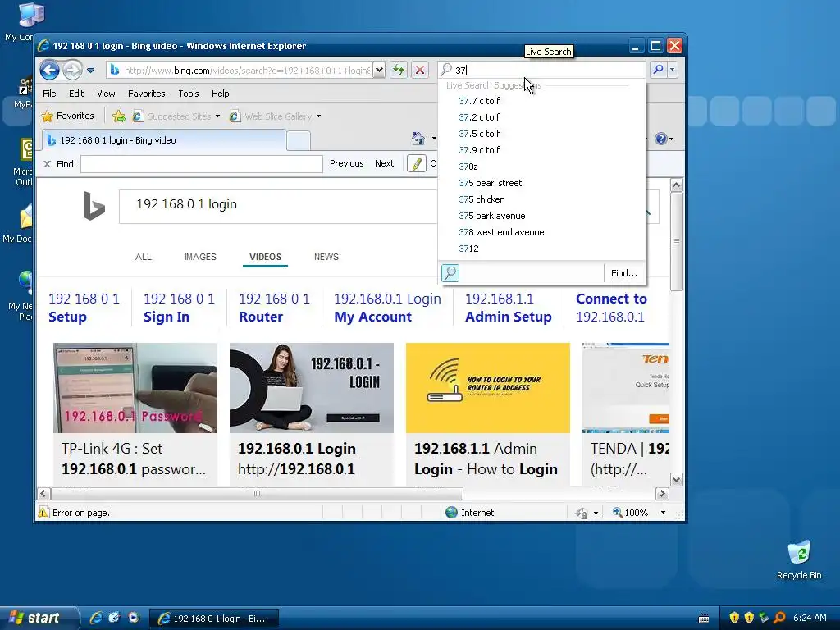Click the Find text input field
The image size is (840, 630).
point(202,164)
